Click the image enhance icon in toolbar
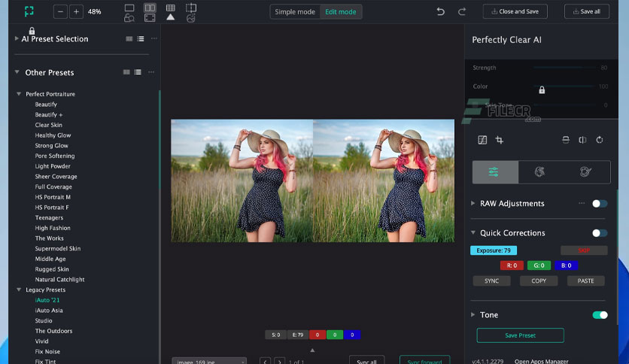 (x=191, y=18)
